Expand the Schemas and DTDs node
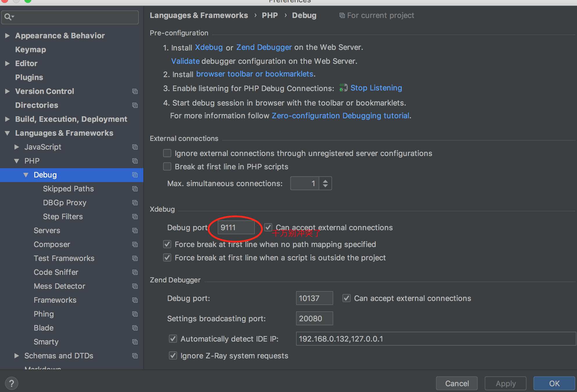This screenshot has width=577, height=392. click(17, 356)
